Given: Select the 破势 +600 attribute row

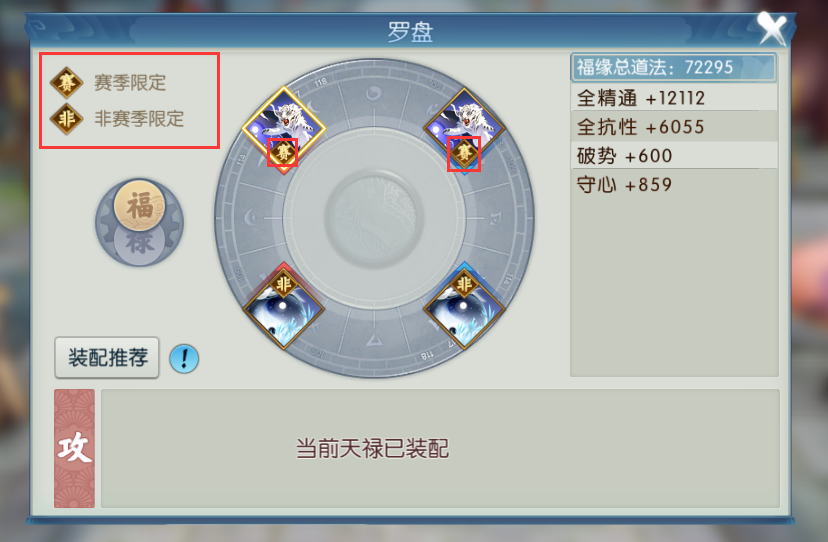Looking at the screenshot, I should [674, 156].
